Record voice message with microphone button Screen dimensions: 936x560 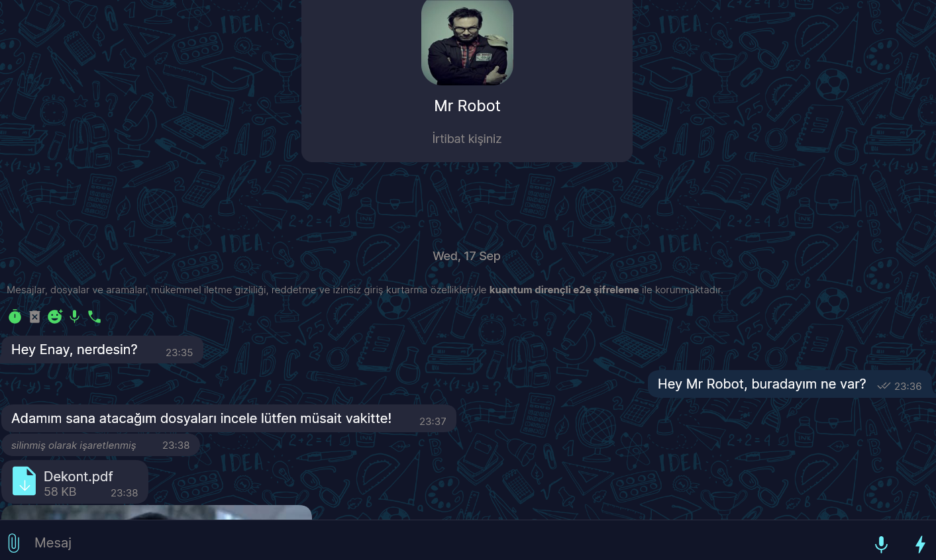pos(881,544)
